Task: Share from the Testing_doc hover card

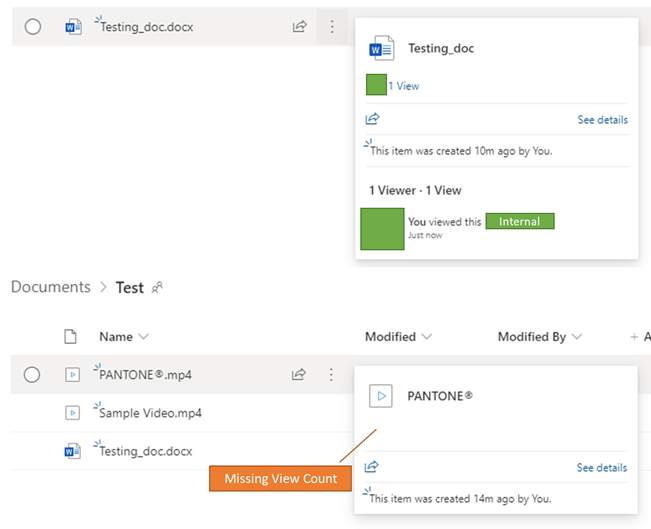Action: [372, 119]
